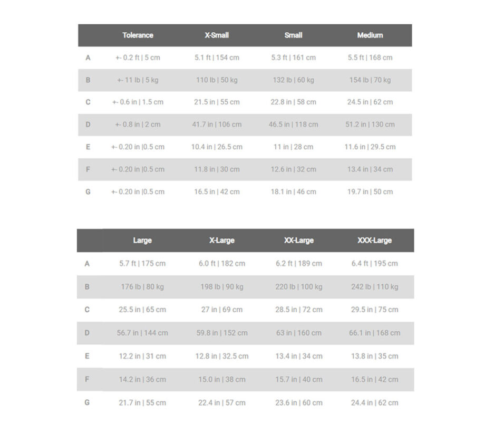Screen dimensions: 504x442
Task: Click the XX-Large column header
Action: [x=298, y=241]
